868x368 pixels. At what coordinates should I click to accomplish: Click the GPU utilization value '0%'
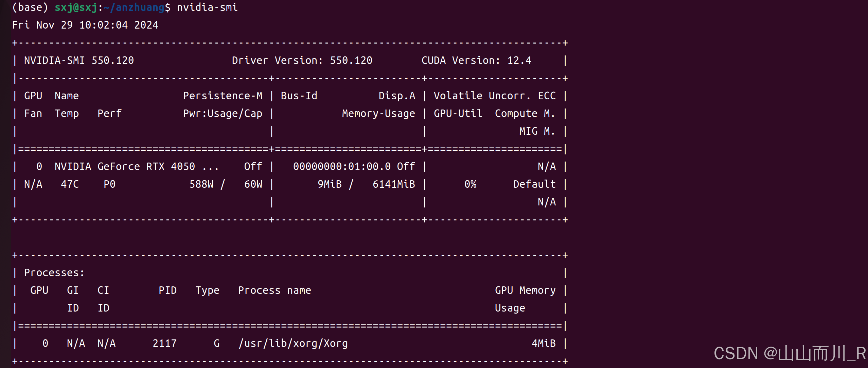(470, 184)
